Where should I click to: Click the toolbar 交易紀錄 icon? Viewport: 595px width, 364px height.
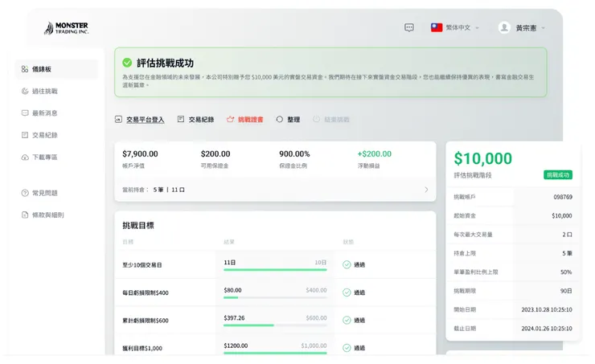(x=181, y=120)
